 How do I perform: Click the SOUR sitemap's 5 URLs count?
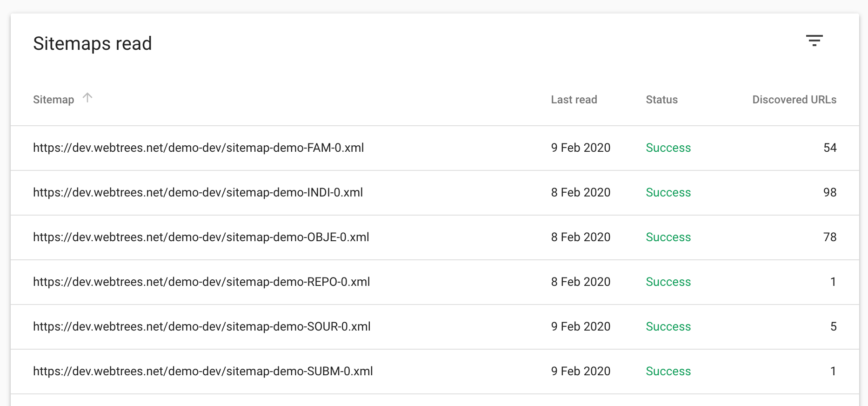833,327
